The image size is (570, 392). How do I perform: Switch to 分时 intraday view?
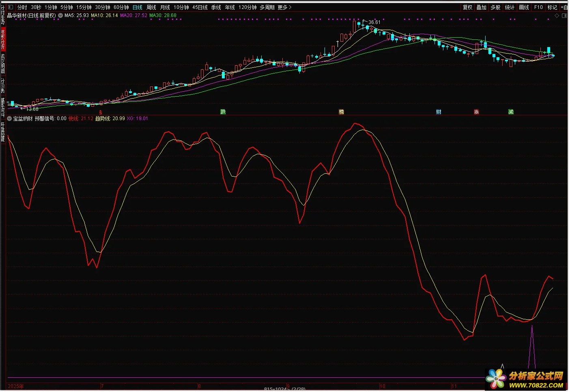pyautogui.click(x=22, y=7)
